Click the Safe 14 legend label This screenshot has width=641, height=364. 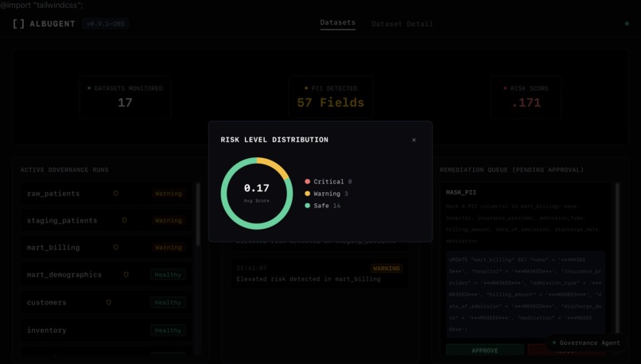[327, 206]
